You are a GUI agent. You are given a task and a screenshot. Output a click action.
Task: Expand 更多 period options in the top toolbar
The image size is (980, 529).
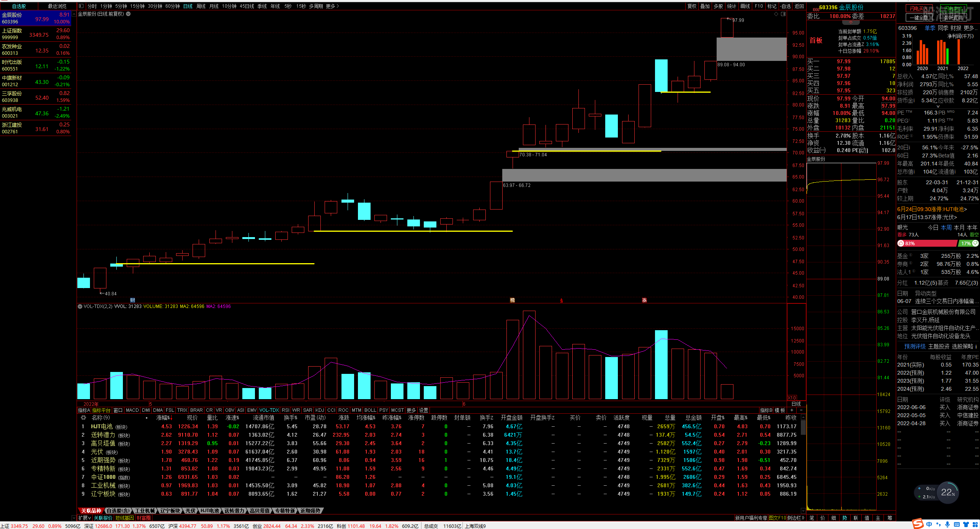pyautogui.click(x=332, y=6)
